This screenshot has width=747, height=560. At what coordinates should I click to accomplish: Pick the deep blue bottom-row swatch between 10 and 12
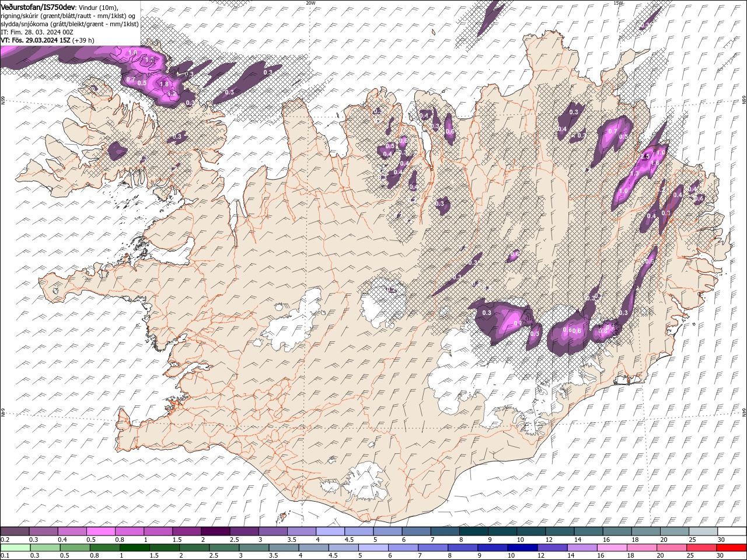click(522, 547)
